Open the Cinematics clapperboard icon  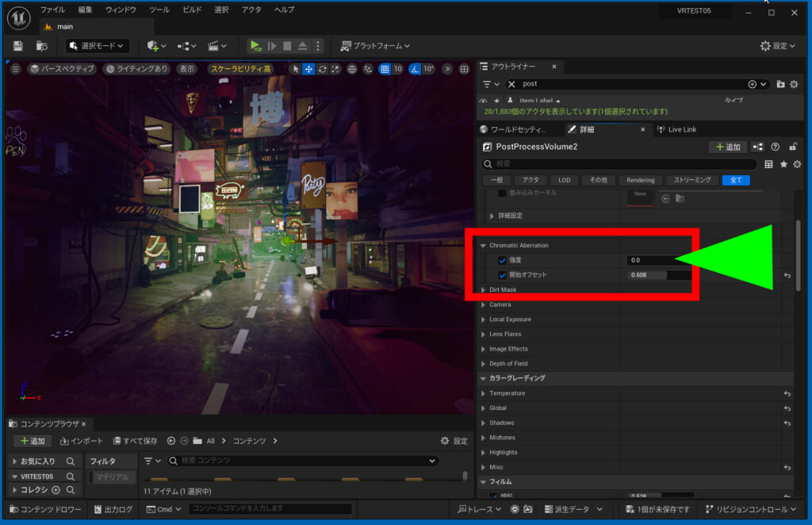click(213, 45)
